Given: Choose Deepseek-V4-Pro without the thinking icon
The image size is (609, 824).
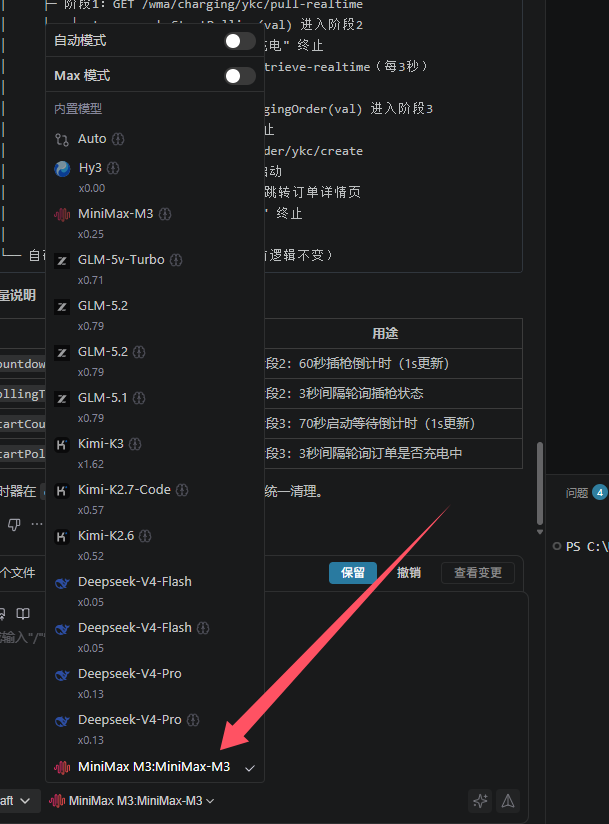Looking at the screenshot, I should click(x=155, y=683).
